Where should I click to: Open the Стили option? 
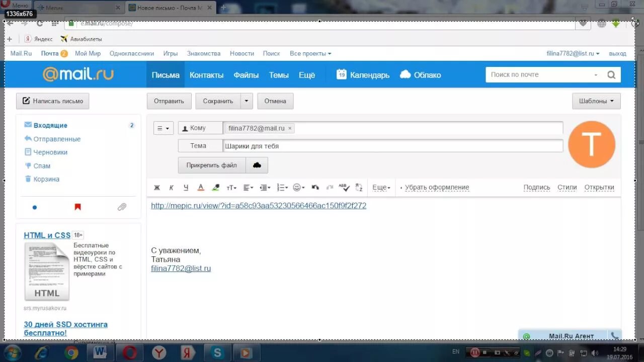567,188
